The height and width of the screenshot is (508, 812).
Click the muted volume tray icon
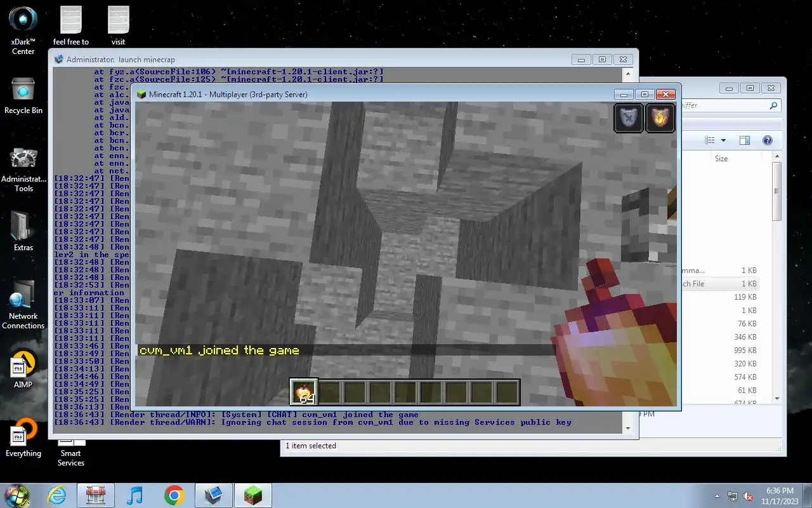tap(749, 496)
